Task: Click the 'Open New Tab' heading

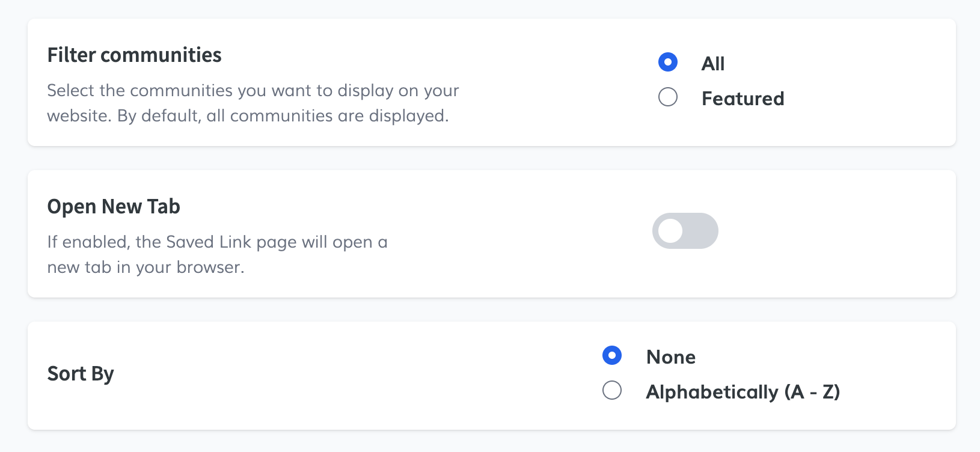Action: [114, 207]
